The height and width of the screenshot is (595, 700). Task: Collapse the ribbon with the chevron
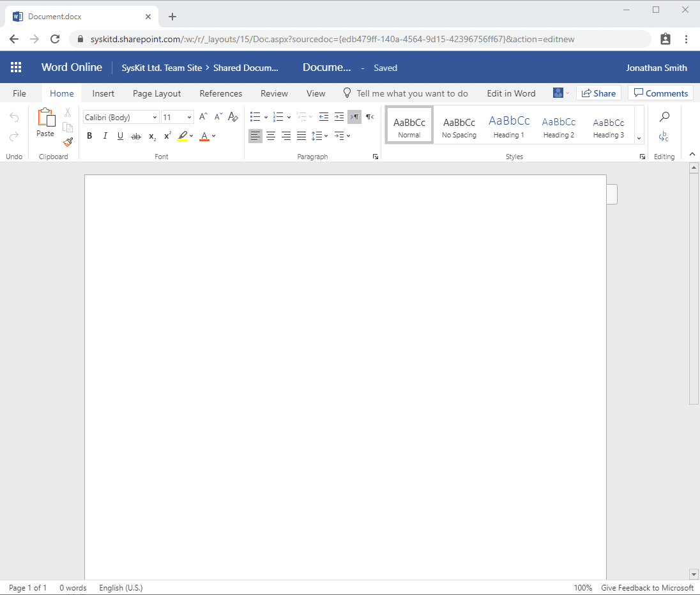click(x=692, y=154)
